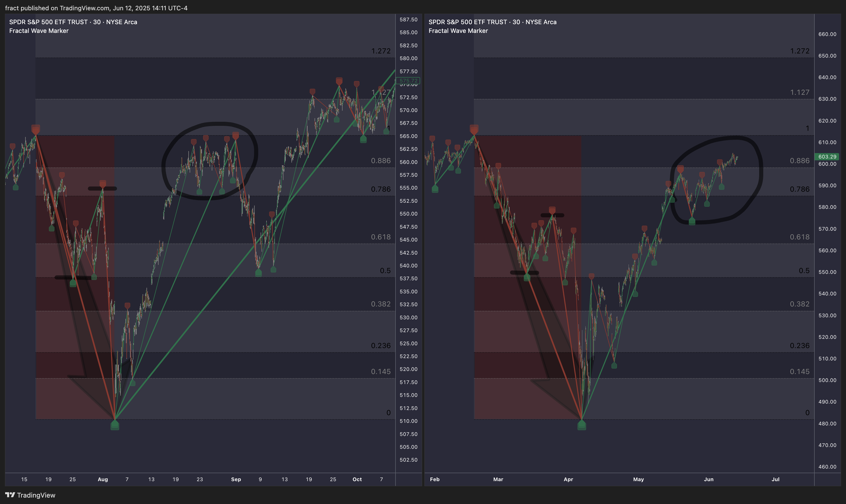This screenshot has width=846, height=504.
Task: Click the Sep label on the left time axis
Action: pyautogui.click(x=236, y=479)
